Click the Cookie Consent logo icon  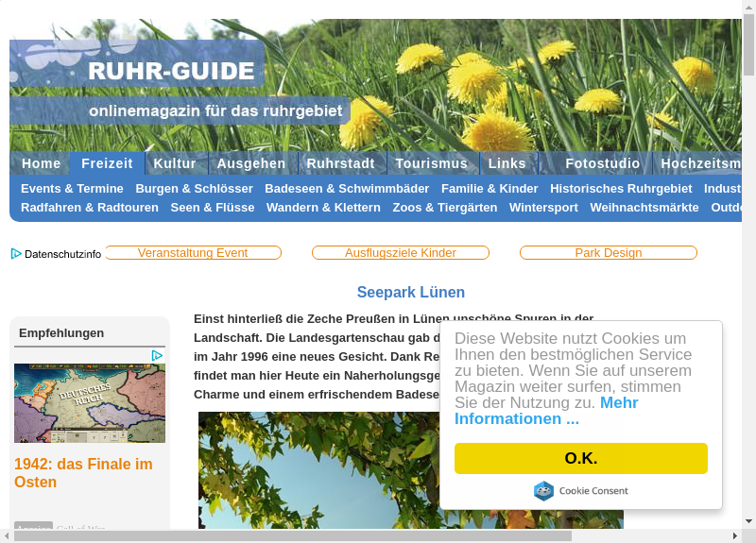click(543, 491)
